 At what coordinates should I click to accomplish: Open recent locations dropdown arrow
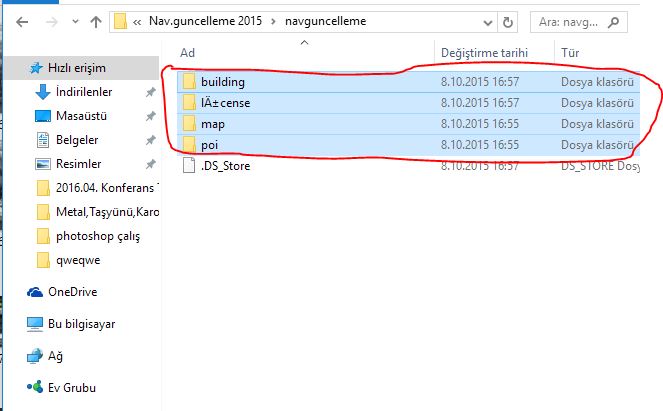(x=75, y=21)
